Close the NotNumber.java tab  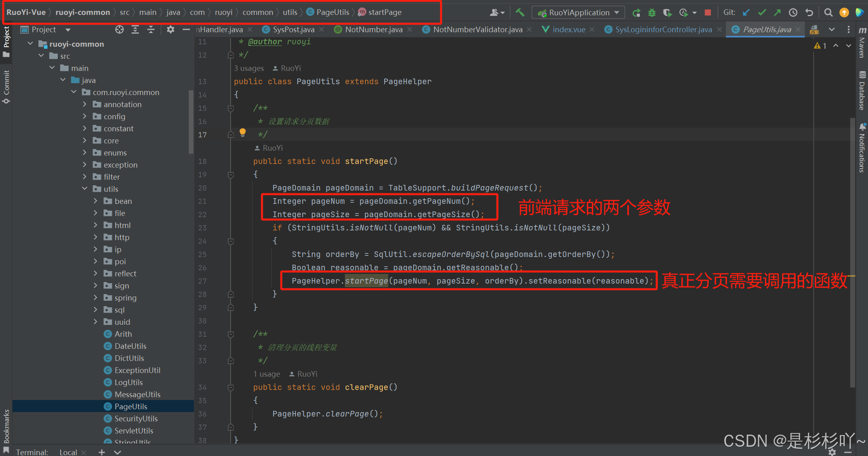pos(410,29)
